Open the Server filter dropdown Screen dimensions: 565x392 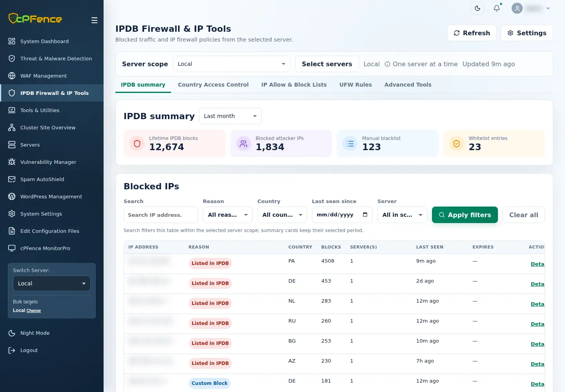point(402,215)
